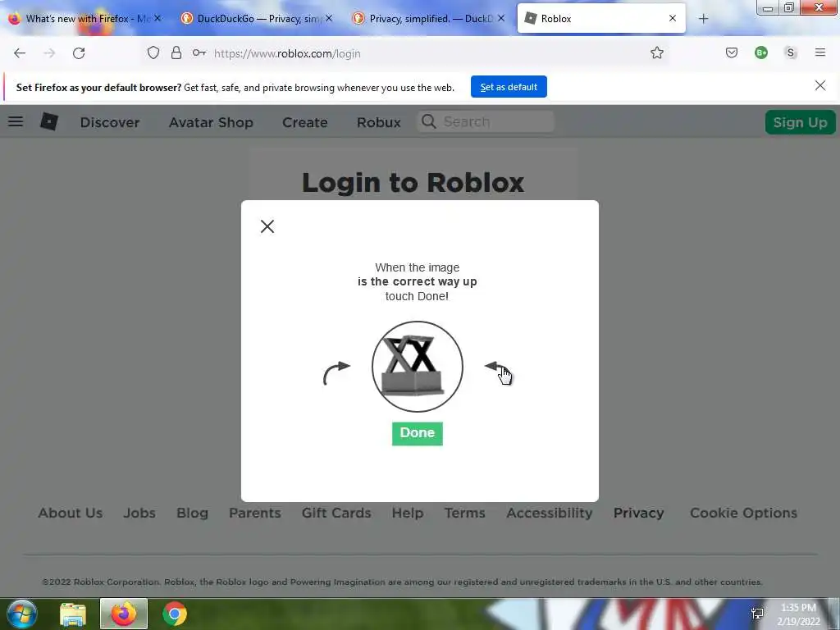
Task: Open the S account icon in toolbar
Action: 791,52
